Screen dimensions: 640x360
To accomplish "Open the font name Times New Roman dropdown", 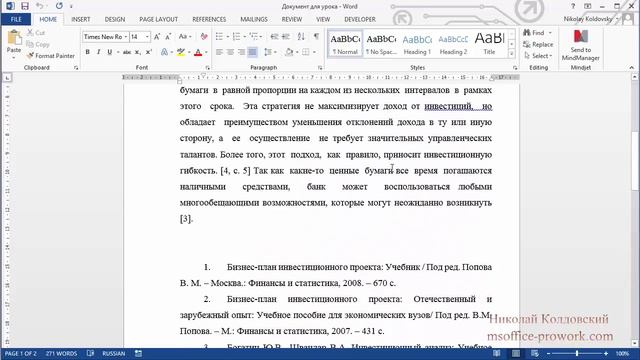I will click(126, 37).
